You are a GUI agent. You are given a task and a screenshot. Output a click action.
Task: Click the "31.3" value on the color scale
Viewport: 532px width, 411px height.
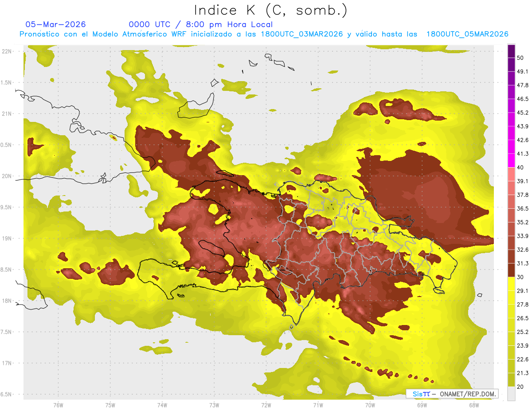pos(523,263)
